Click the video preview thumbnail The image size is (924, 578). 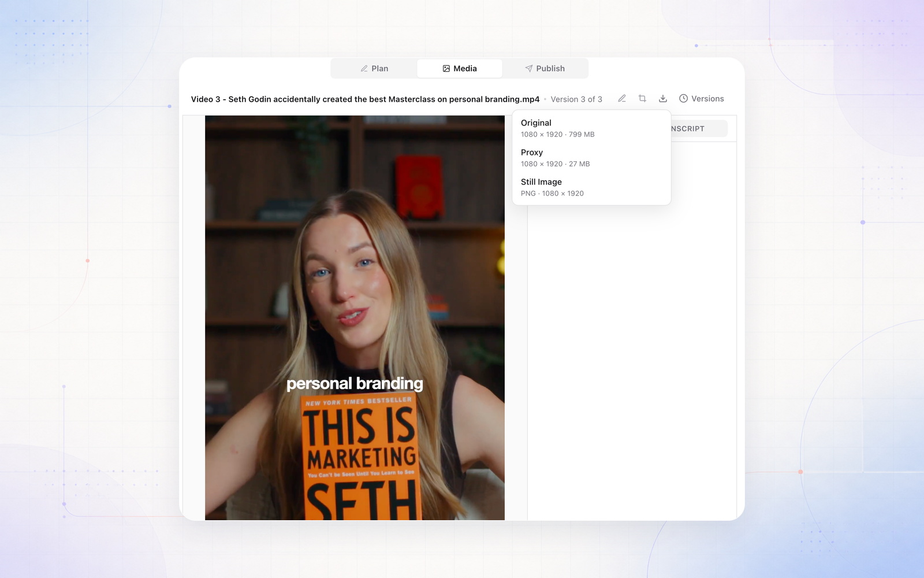coord(355,318)
